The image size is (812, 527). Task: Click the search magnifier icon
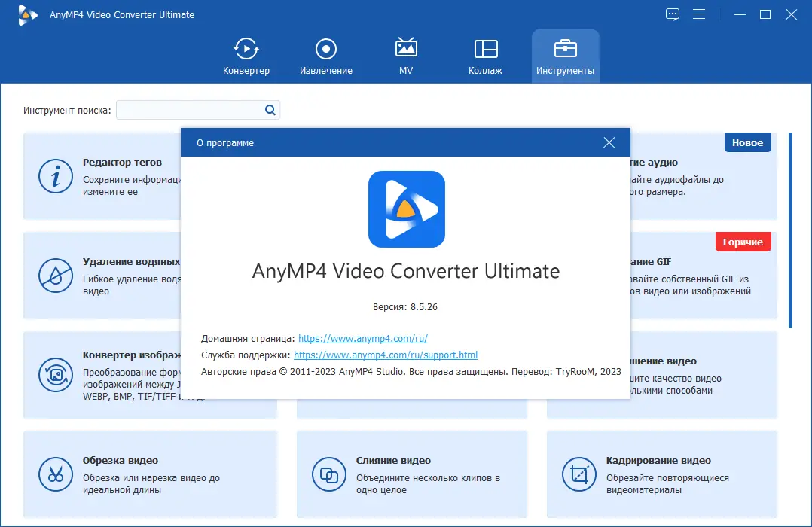point(270,110)
